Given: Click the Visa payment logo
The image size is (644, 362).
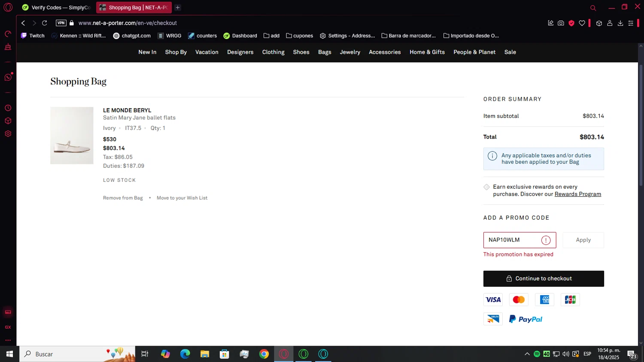Looking at the screenshot, I should 493,300.
